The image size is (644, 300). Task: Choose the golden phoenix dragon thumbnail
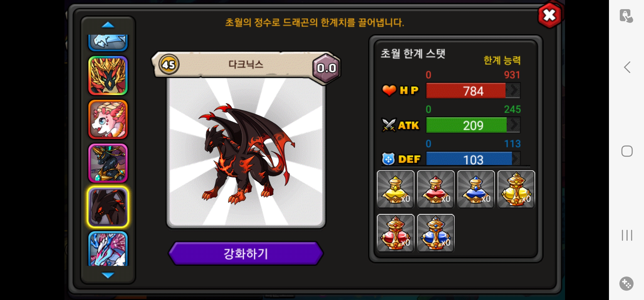[x=108, y=76]
